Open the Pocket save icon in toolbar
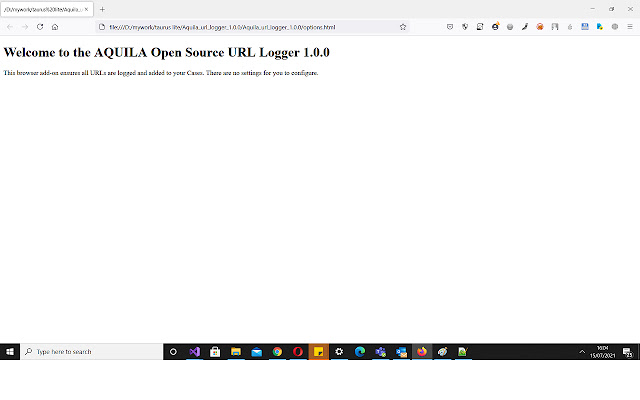Screen dimensions: 640x400 tap(450, 27)
